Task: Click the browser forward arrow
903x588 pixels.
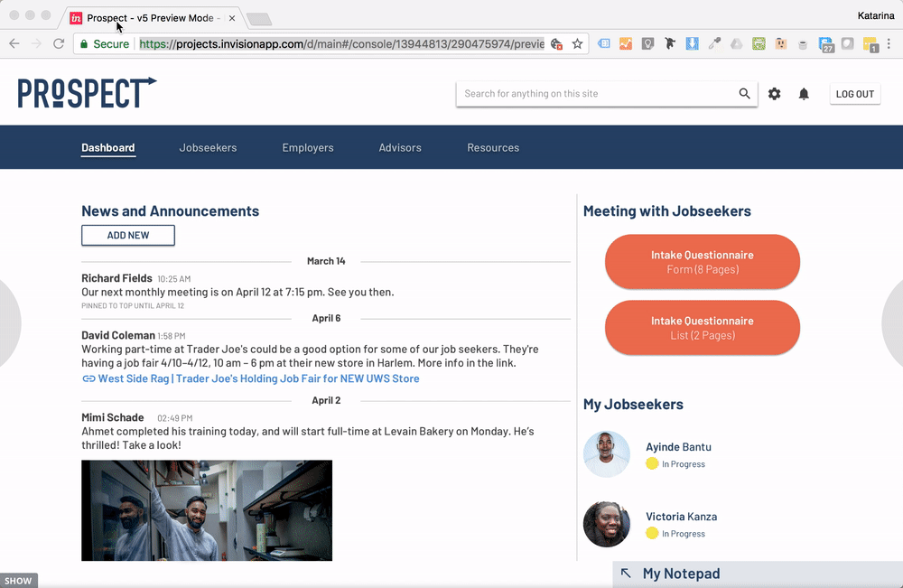Action: 36,43
